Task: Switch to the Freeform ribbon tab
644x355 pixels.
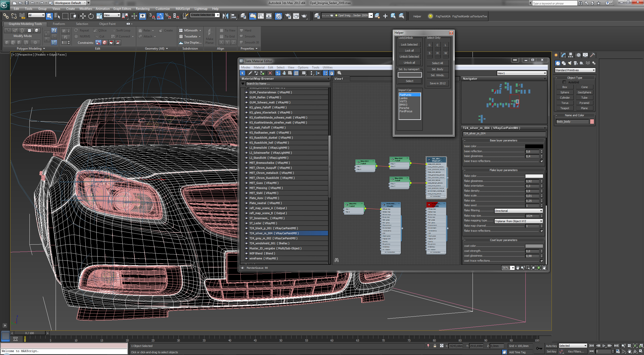Action: (59, 24)
